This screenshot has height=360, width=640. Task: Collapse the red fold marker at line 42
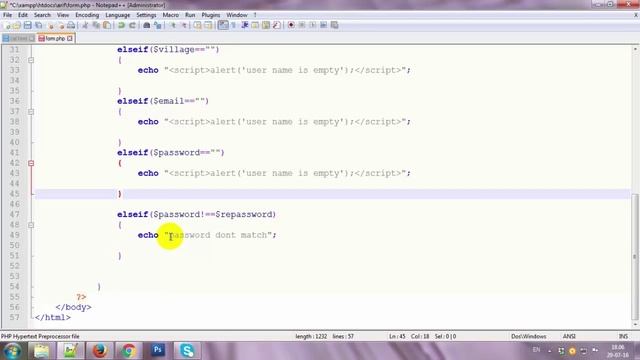(x=31, y=163)
